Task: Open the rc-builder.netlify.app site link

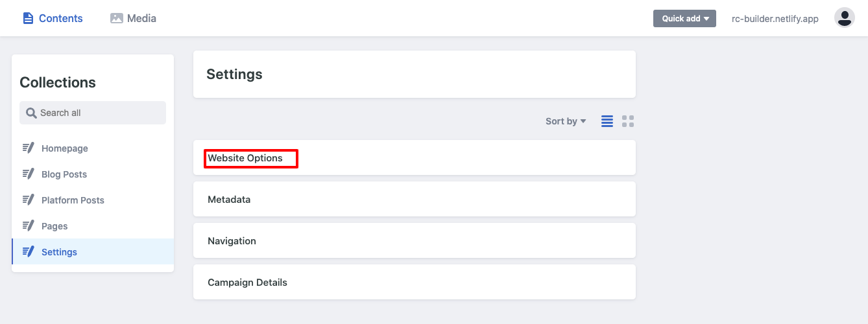Action: [x=775, y=19]
